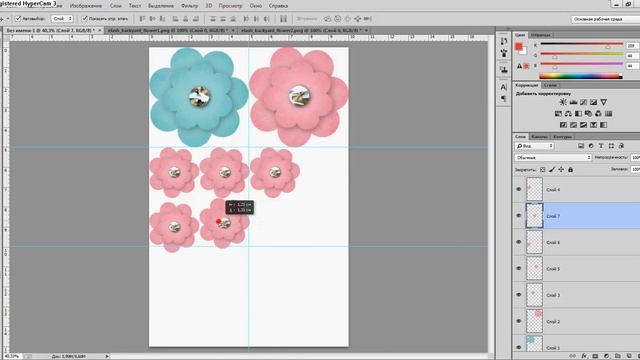This screenshot has width=640, height=360.
Task: Align top edges of layers
Action: [142, 19]
